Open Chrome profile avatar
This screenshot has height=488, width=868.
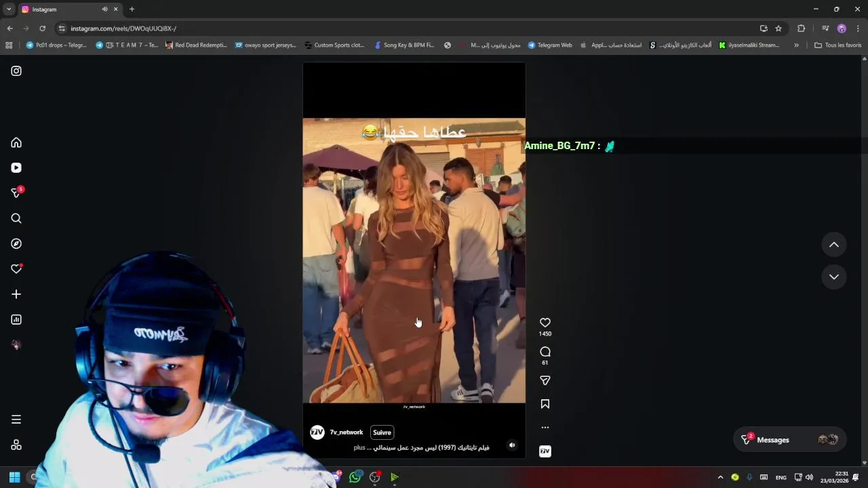coord(842,28)
